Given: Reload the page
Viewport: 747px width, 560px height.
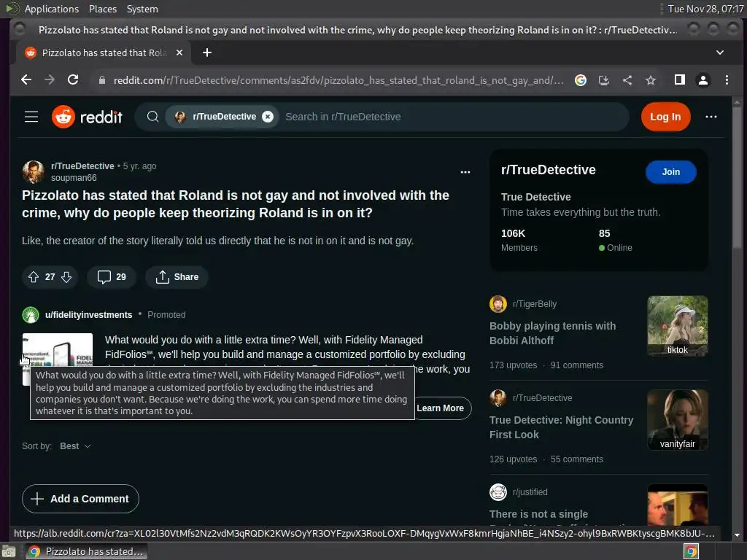Looking at the screenshot, I should [x=73, y=80].
